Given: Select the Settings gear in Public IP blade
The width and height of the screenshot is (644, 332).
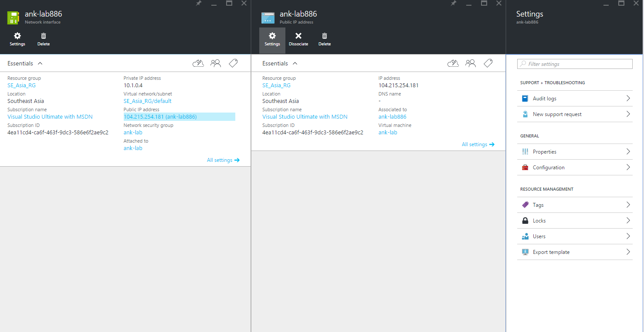Looking at the screenshot, I should (x=272, y=40).
